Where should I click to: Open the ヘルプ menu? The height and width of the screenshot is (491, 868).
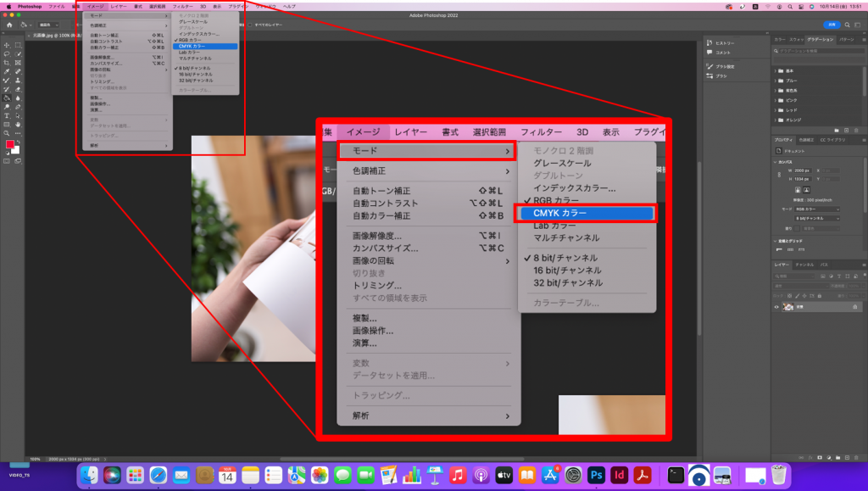coord(290,7)
